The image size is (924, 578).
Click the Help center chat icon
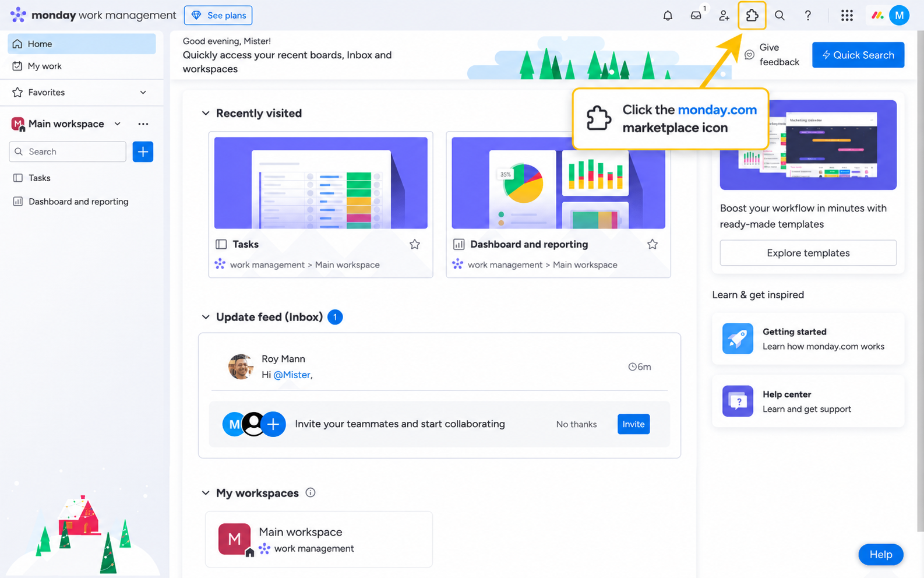tap(738, 401)
